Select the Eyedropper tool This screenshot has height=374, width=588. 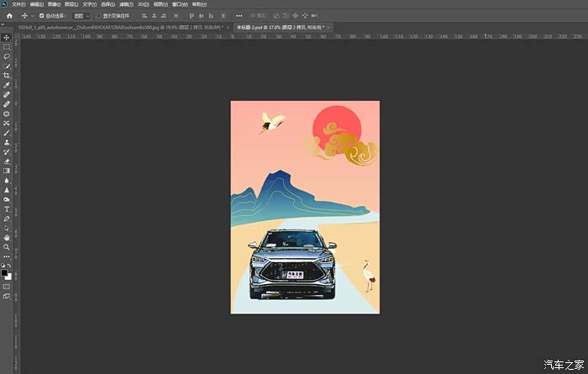click(7, 86)
